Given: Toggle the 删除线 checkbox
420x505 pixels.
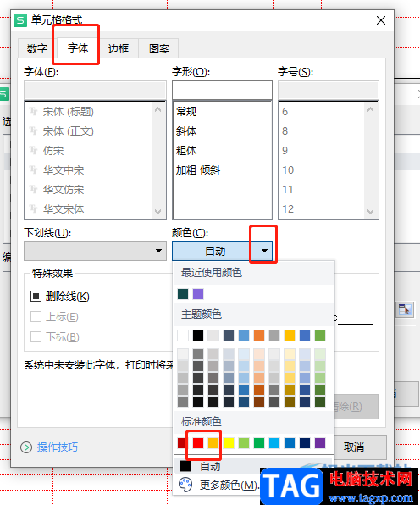Looking at the screenshot, I should click(36, 296).
